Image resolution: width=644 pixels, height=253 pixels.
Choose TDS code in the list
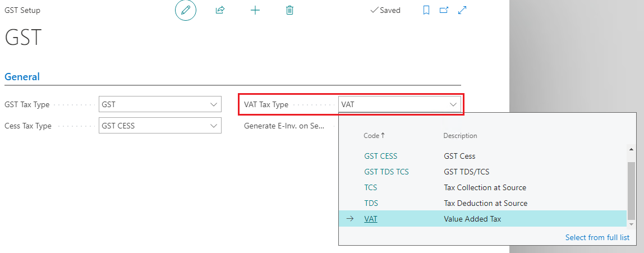(x=371, y=203)
